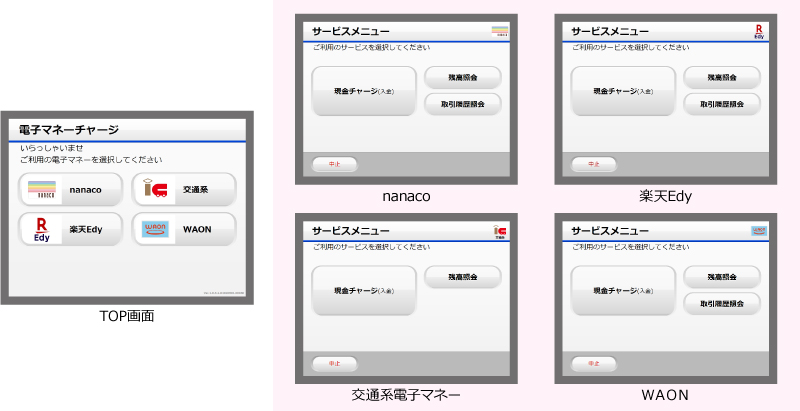Click ご利用のサービスを選択してください in nanaco screen
Viewport: 800px width, 411px height.
[x=371, y=48]
